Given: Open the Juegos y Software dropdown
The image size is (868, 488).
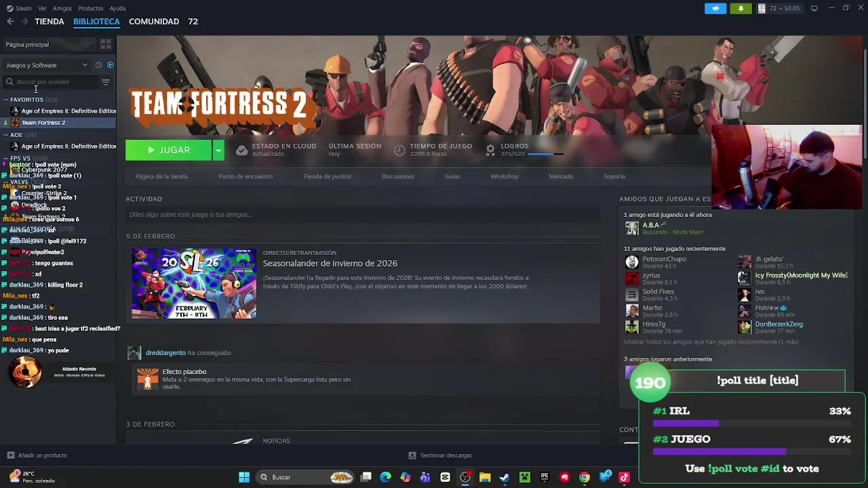Looking at the screenshot, I should [x=47, y=65].
